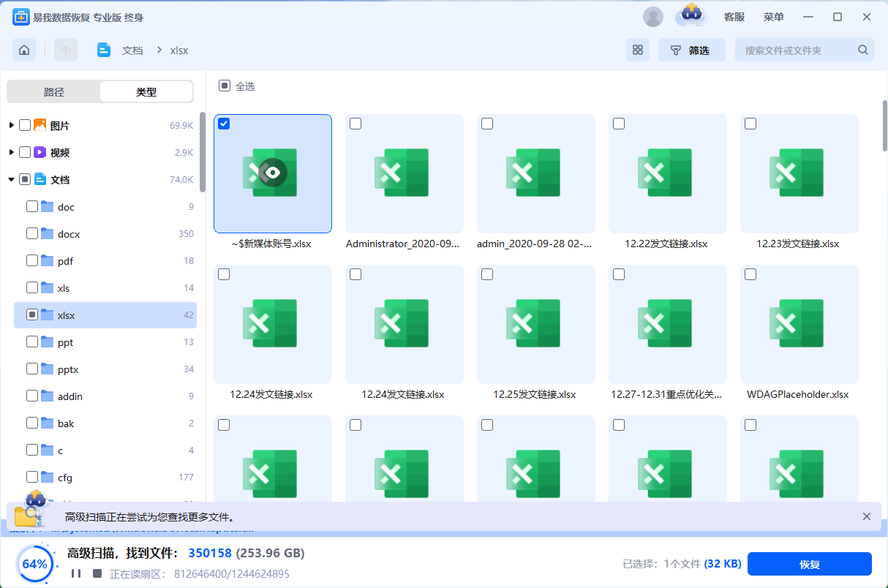The height and width of the screenshot is (588, 888).
Task: Open the user account avatar
Action: click(652, 17)
